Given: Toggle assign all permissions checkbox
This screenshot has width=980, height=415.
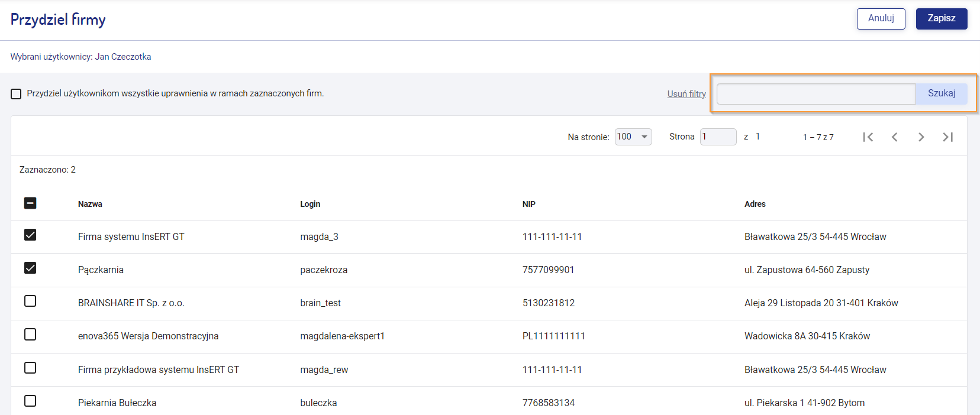Looking at the screenshot, I should pyautogui.click(x=16, y=94).
